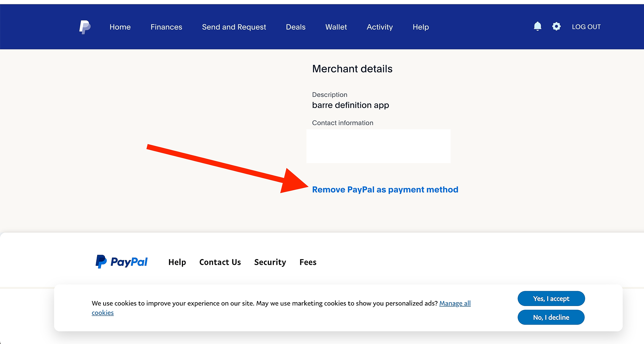Click the PayPal footer logo
The image size is (644, 344).
(x=122, y=262)
